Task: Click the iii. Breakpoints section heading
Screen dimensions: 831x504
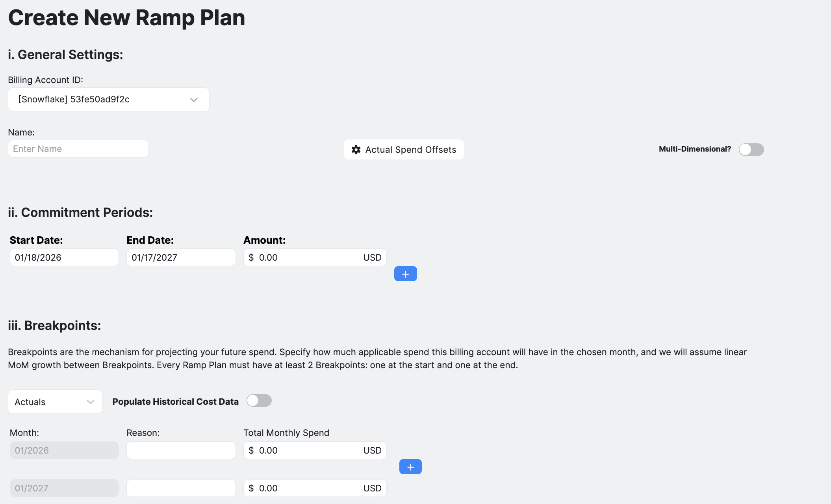Action: click(54, 326)
